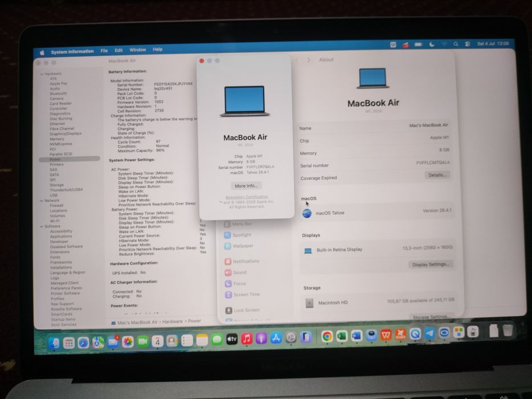The height and width of the screenshot is (399, 532).
Task: Open System Settings from the Dock
Action: tap(291, 337)
